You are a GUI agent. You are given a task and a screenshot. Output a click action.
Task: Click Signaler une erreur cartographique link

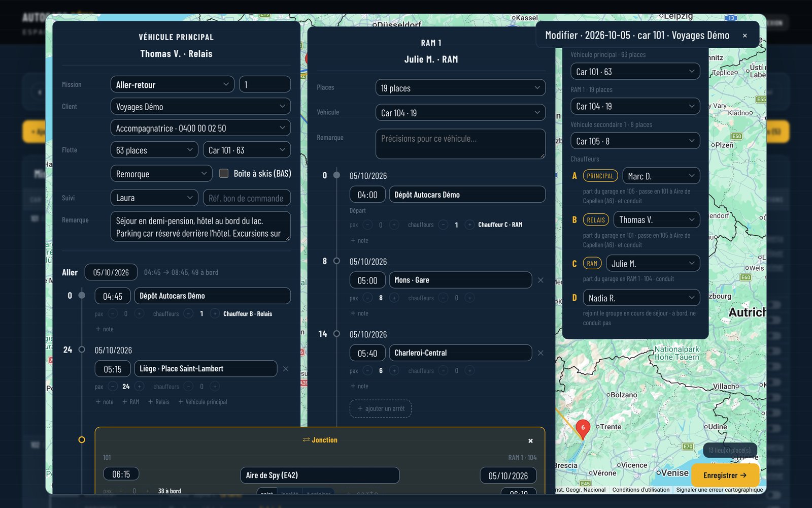tap(719, 490)
